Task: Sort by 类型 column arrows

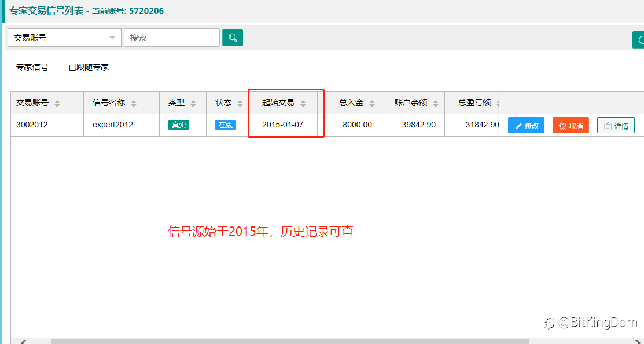Action: [x=193, y=103]
